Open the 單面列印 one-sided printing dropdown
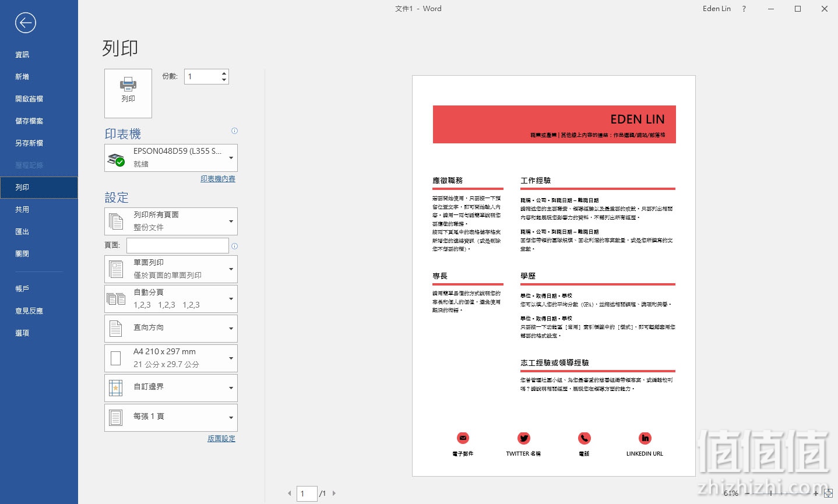 tap(171, 269)
